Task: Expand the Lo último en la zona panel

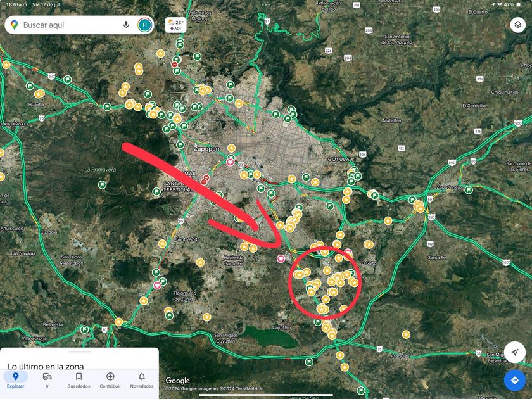Action: tap(46, 366)
